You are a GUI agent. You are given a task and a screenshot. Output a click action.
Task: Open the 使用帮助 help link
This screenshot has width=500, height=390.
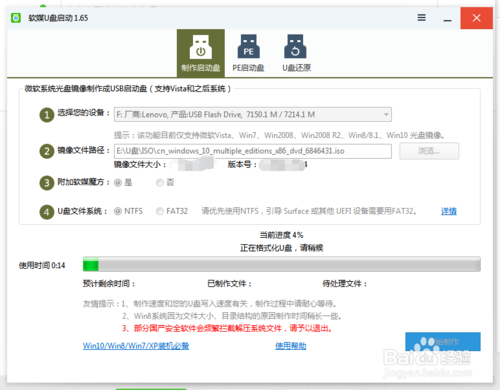[291, 346]
